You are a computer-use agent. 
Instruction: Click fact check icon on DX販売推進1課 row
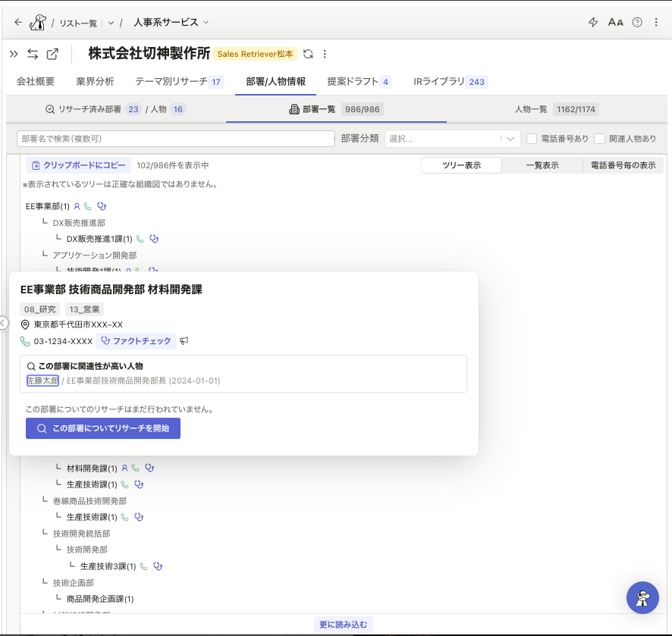point(154,239)
